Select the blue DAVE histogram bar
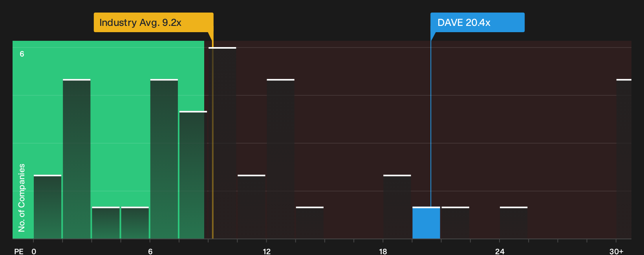Viewport: 644px width, 255px height. coord(426,223)
